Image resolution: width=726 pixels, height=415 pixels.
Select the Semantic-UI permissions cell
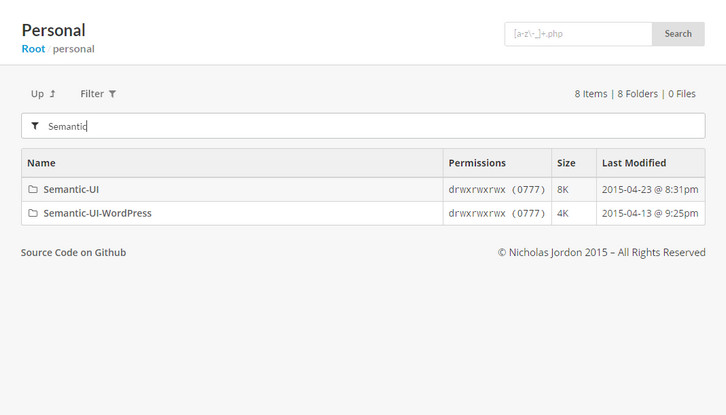point(496,189)
